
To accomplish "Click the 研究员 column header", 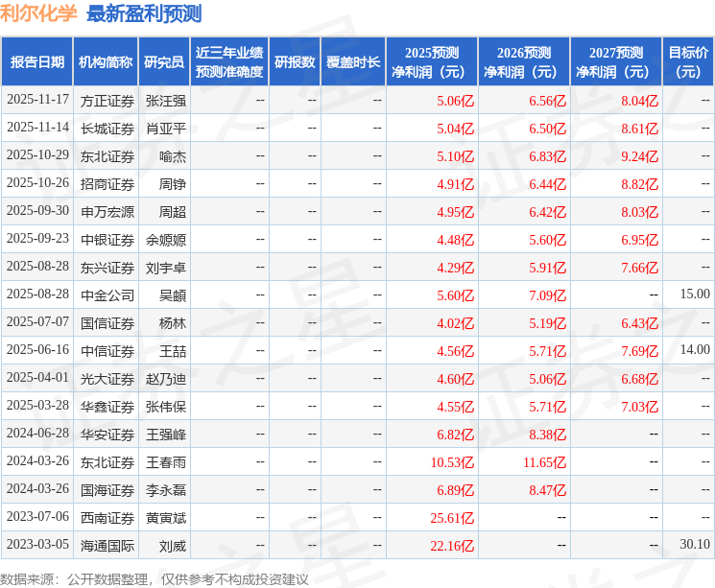I will (x=164, y=62).
